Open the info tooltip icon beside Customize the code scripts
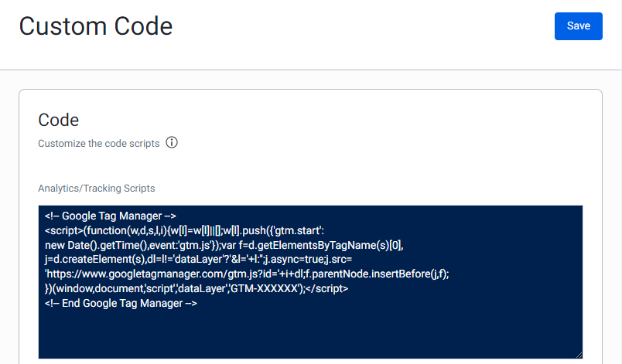Image resolution: width=622 pixels, height=364 pixels. (172, 142)
